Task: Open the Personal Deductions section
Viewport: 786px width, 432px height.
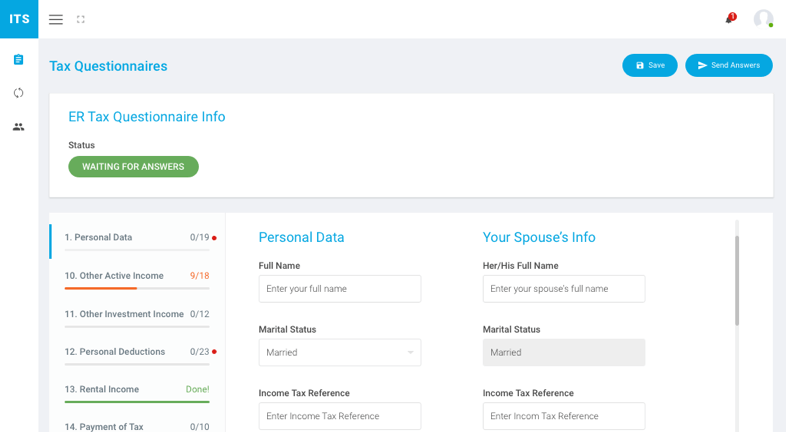Action: pyautogui.click(x=115, y=352)
